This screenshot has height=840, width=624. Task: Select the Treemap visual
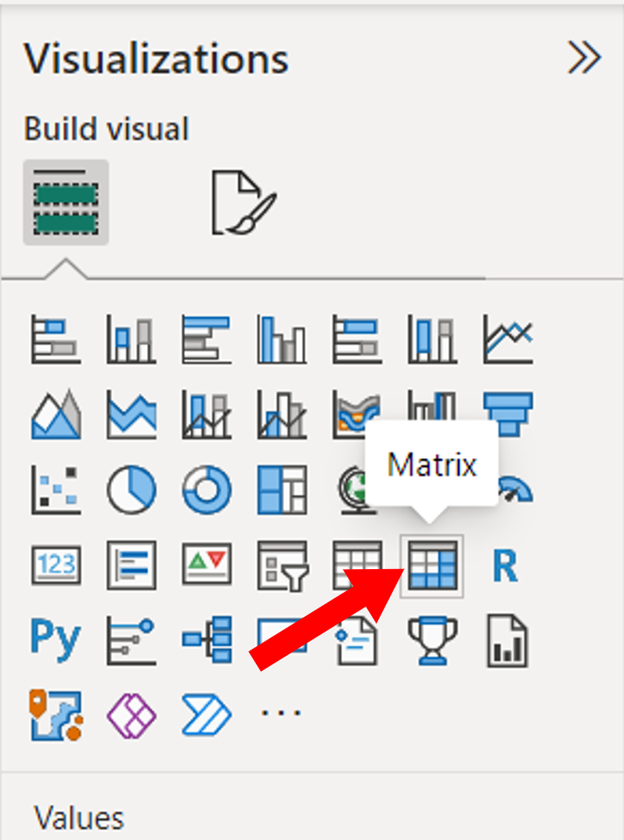pos(281,489)
